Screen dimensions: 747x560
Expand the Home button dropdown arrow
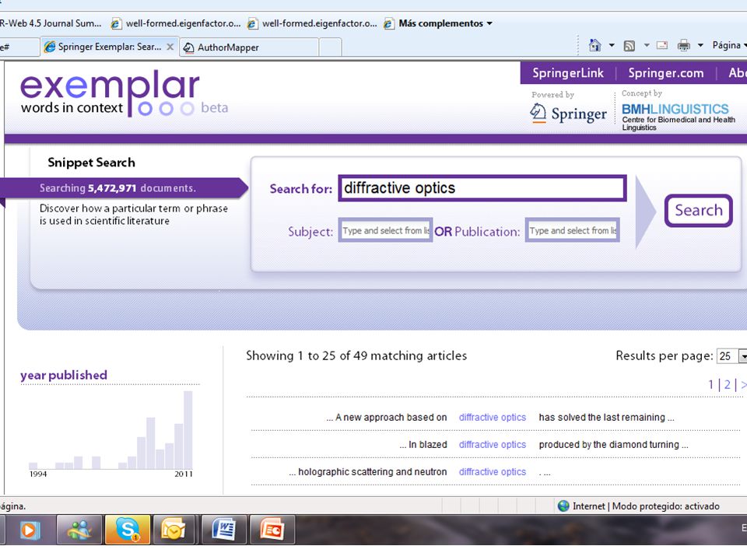(x=612, y=46)
